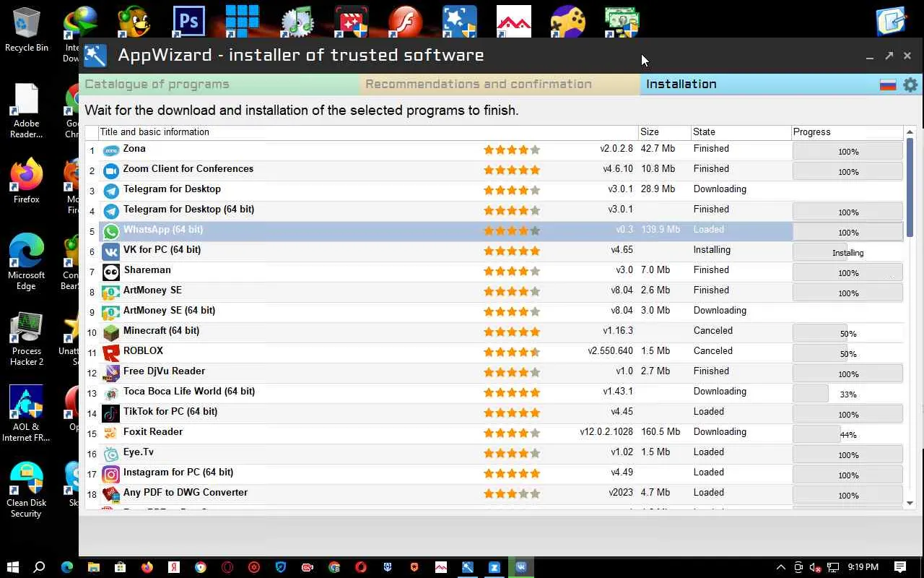924x578 pixels.
Task: Open Windows Start menu
Action: click(x=13, y=567)
